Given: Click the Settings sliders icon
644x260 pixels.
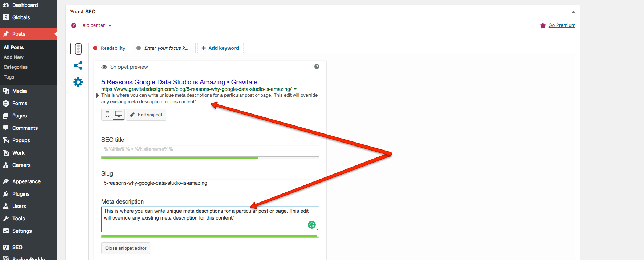Looking at the screenshot, I should 6,231.
